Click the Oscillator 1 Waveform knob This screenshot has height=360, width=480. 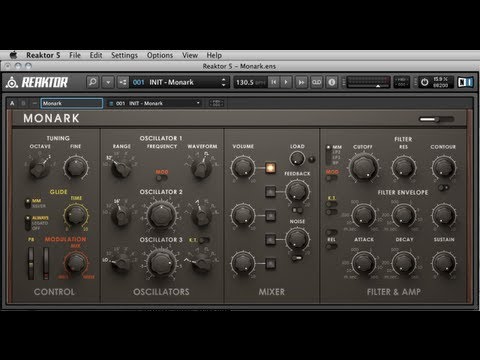[x=202, y=168]
